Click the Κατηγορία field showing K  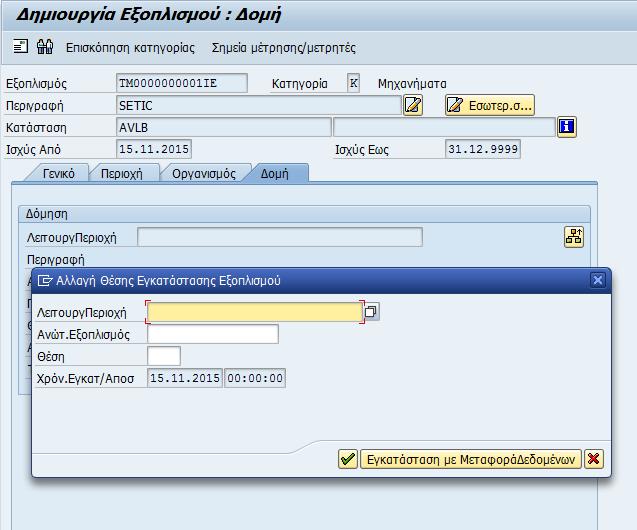click(353, 83)
